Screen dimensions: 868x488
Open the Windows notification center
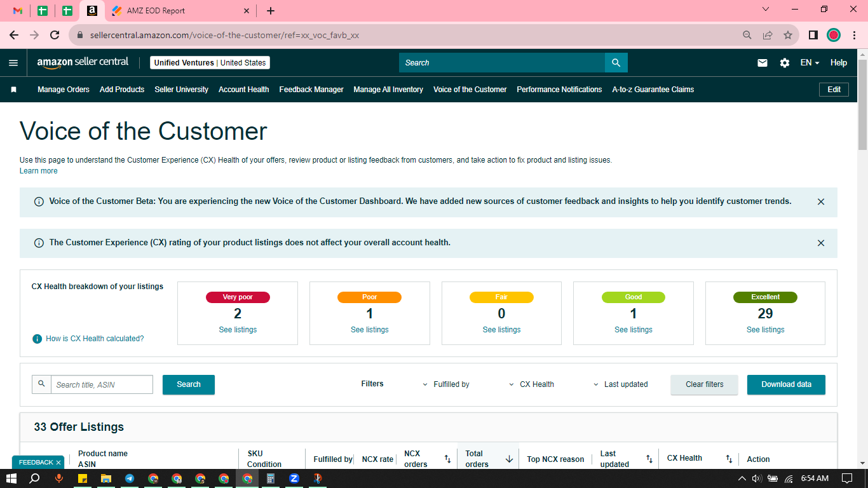pyautogui.click(x=846, y=478)
